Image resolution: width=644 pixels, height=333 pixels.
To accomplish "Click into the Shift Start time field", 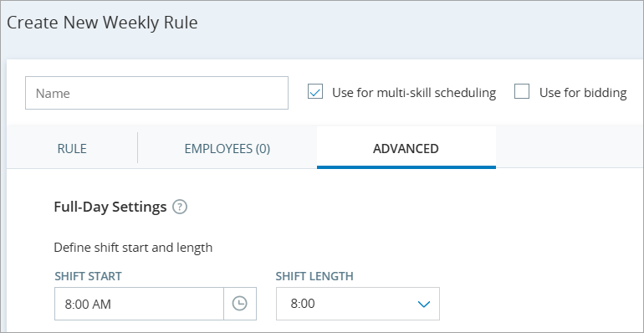I will (x=139, y=304).
